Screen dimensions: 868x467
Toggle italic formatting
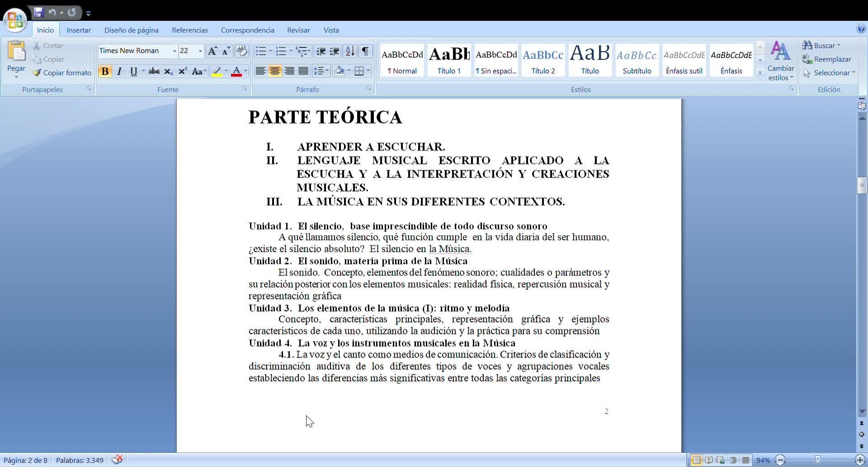[x=119, y=71]
